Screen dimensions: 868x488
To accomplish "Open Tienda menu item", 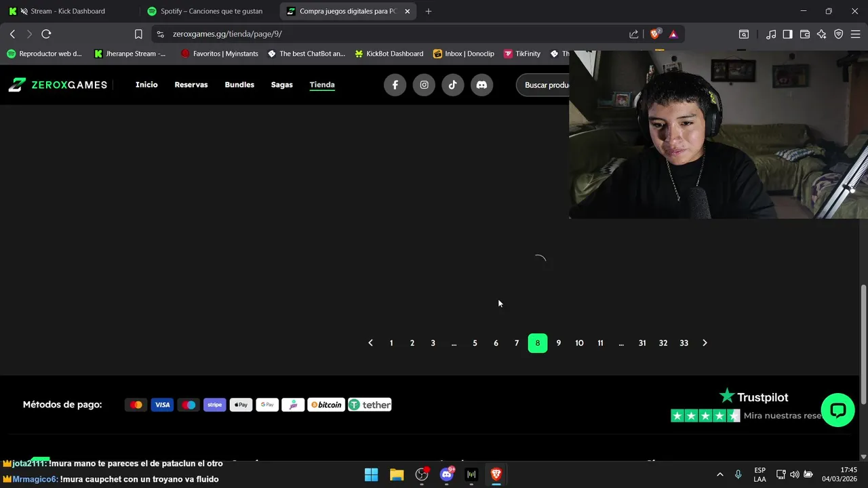I will [322, 85].
